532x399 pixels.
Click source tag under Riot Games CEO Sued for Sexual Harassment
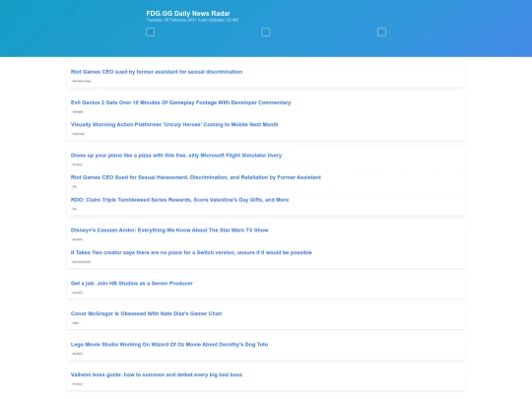click(75, 186)
